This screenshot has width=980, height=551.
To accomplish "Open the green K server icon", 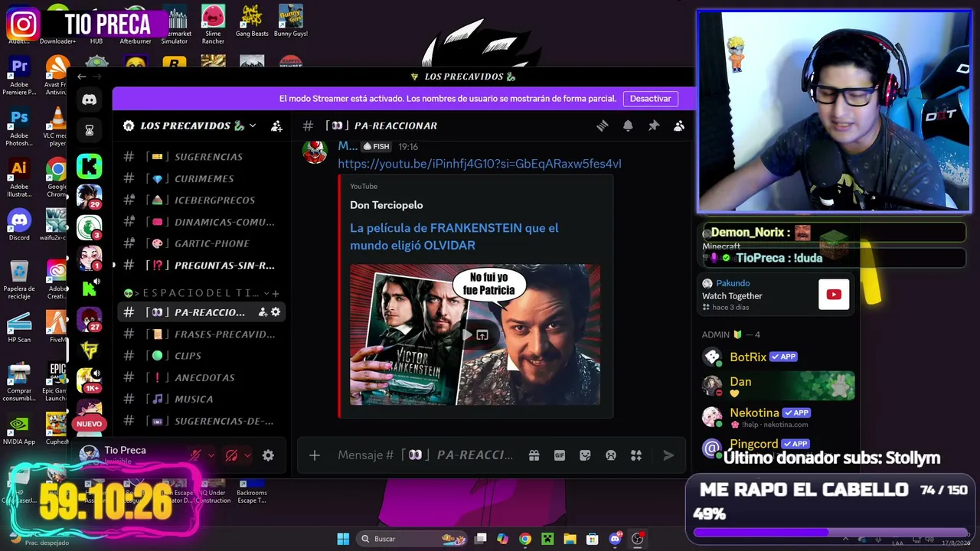I will (90, 165).
